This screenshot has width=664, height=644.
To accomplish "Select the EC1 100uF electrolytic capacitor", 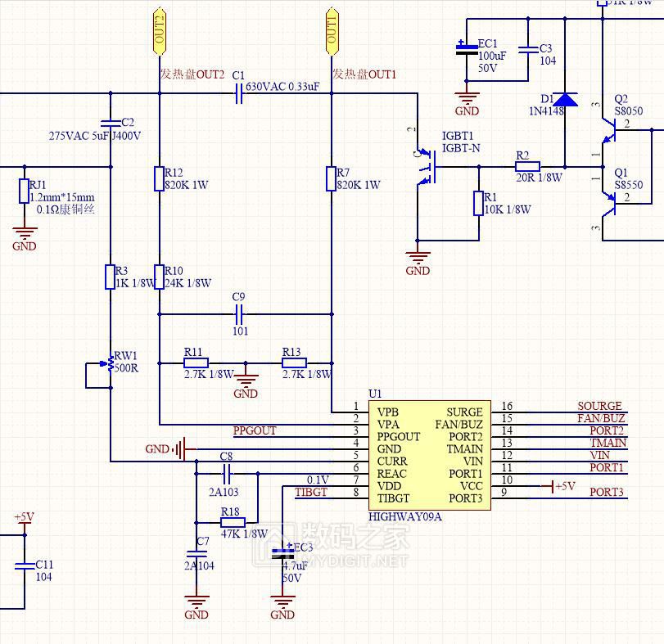I will tap(467, 51).
